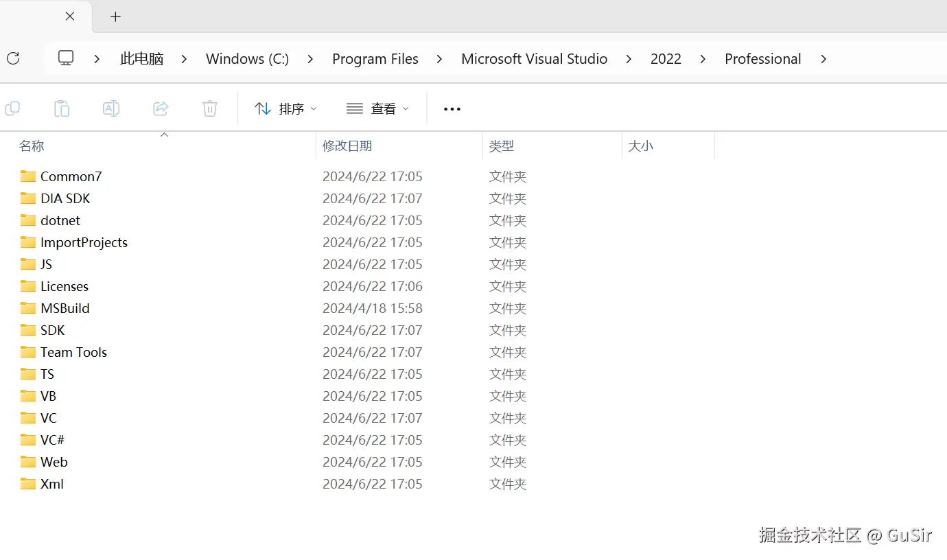Sort by 修改日期 column header
Image resolution: width=947 pixels, height=560 pixels.
pos(347,145)
